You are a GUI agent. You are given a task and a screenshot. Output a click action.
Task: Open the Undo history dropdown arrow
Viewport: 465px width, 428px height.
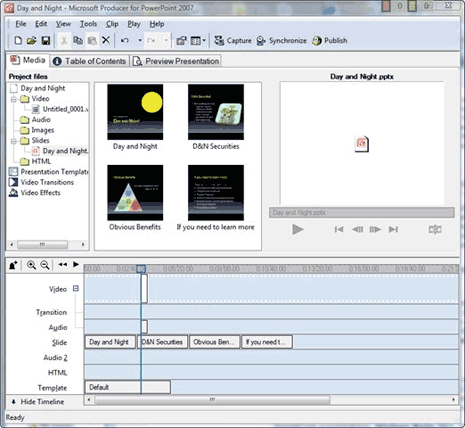(x=140, y=41)
